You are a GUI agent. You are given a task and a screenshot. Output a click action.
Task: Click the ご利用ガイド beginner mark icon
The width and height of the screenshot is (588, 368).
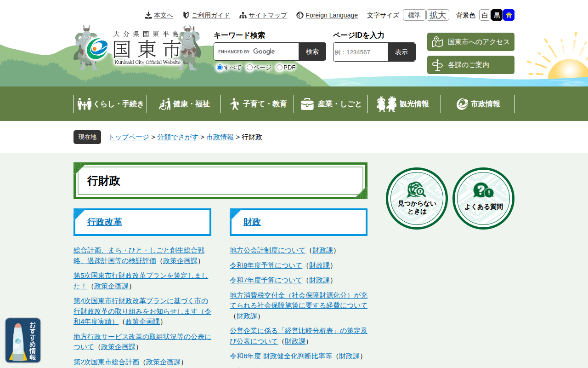point(186,15)
